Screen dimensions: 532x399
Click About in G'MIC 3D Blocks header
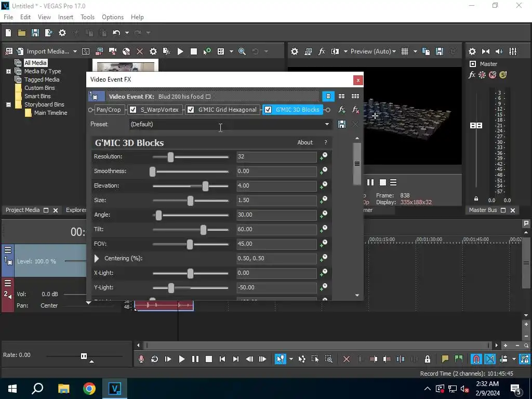[x=304, y=142]
